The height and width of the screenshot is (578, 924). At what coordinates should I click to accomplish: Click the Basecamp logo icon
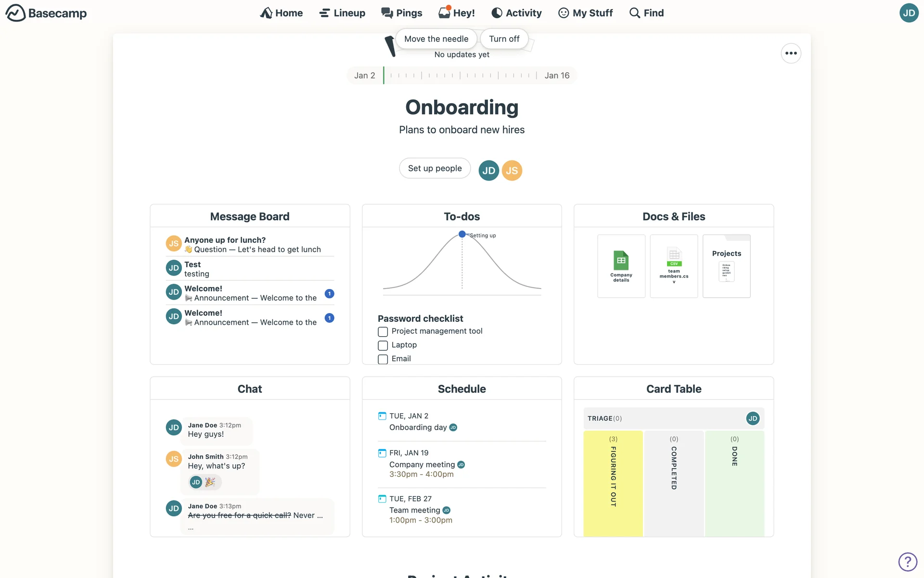click(15, 13)
